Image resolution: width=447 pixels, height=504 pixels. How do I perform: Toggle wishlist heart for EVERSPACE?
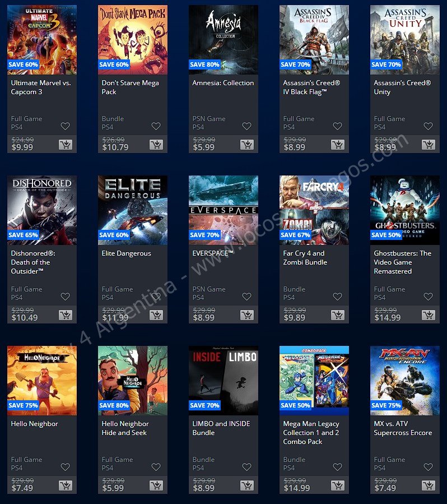pos(246,297)
